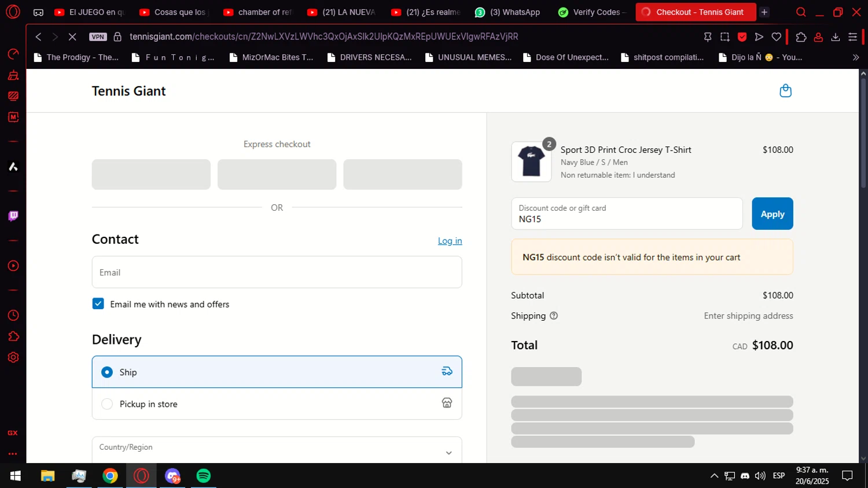Open the extensions puzzle icon in toolbar
The height and width of the screenshot is (488, 868).
tap(801, 36)
